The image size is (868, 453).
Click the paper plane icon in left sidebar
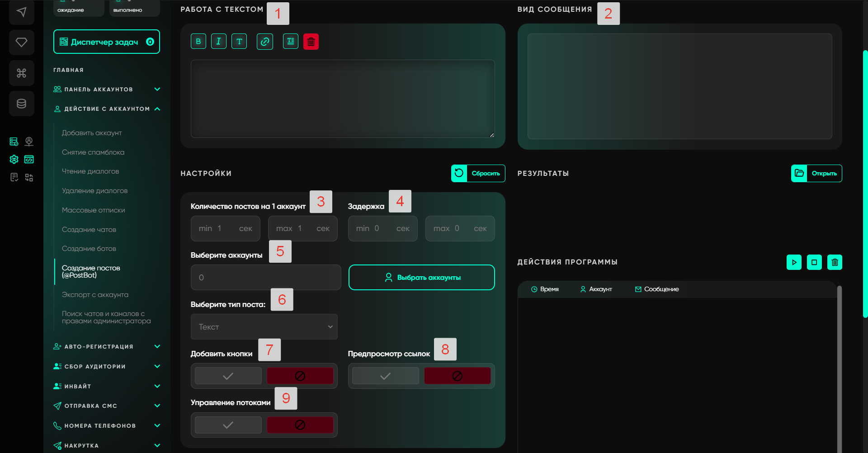click(x=21, y=12)
